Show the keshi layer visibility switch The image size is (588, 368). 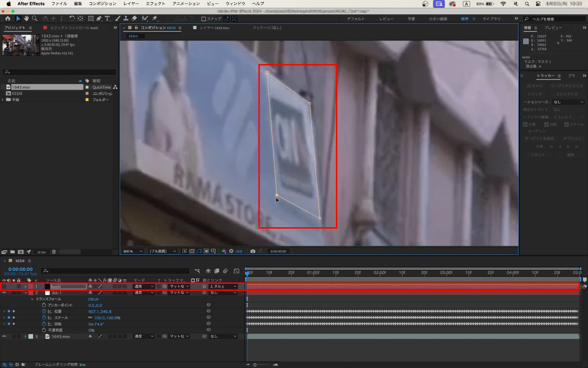tap(4, 286)
